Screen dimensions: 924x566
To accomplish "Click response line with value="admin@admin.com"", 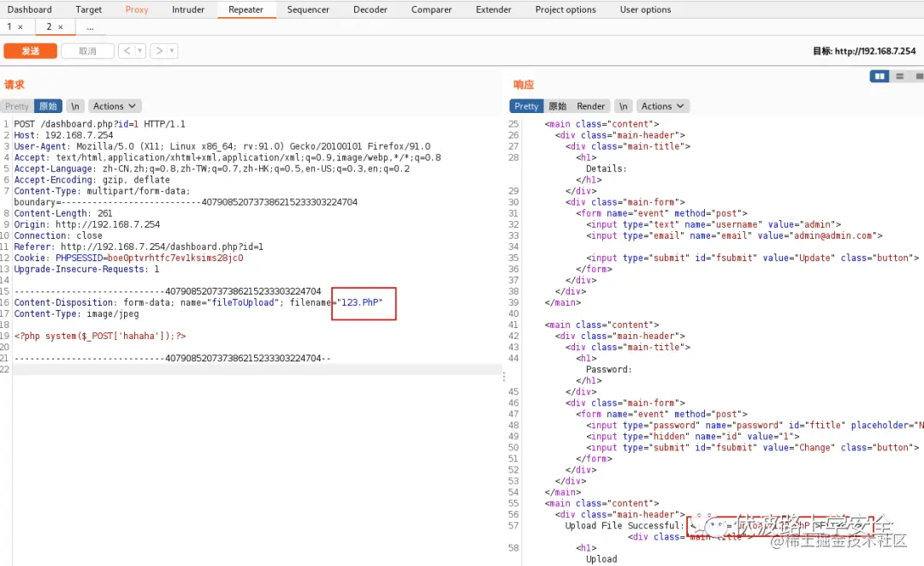I will [x=734, y=235].
